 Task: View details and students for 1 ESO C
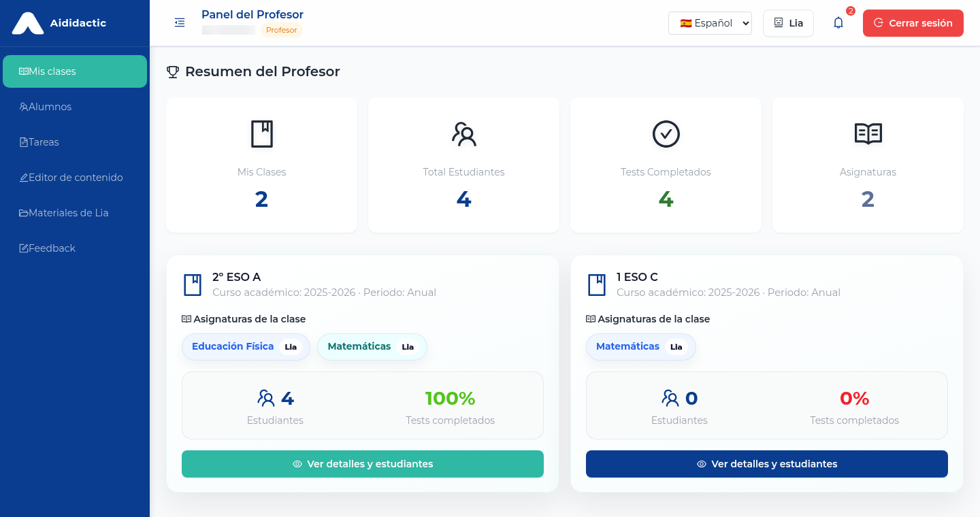[767, 464]
